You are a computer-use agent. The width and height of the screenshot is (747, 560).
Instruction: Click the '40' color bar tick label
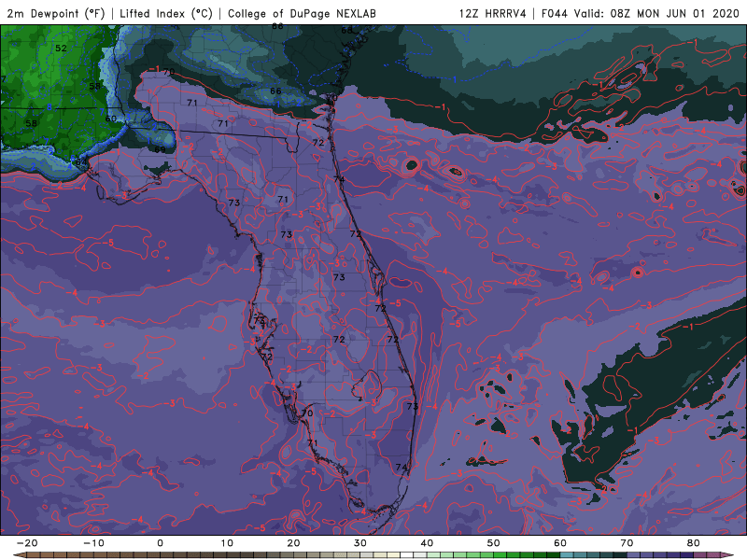(x=427, y=543)
